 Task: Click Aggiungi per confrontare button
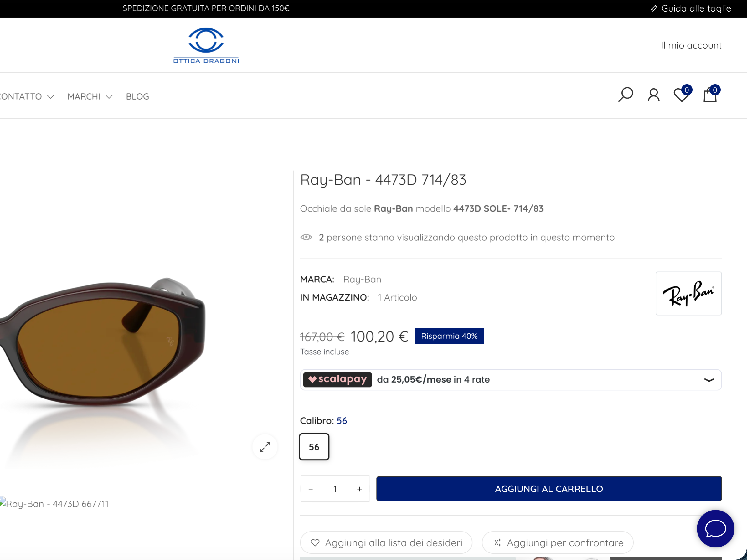[x=558, y=543]
